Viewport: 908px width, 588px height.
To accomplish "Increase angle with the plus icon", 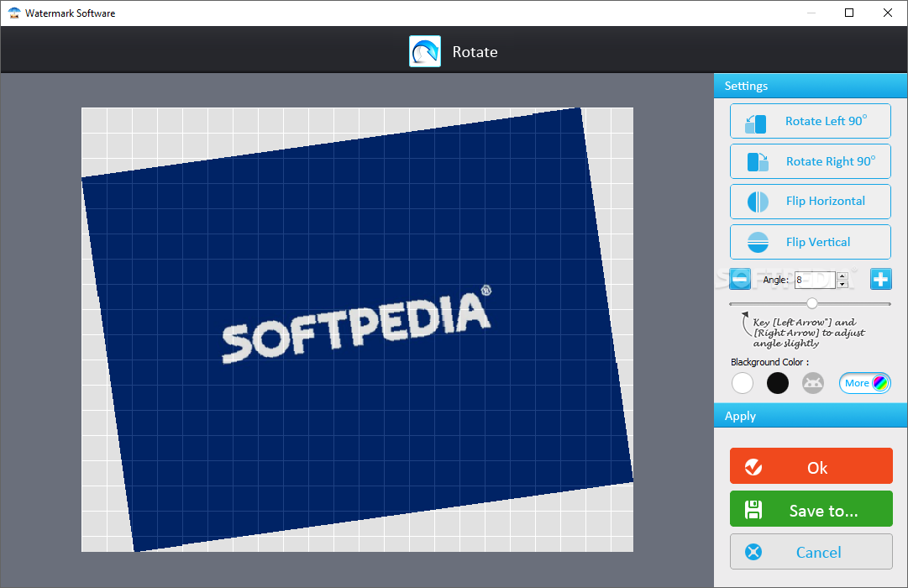I will [881, 279].
